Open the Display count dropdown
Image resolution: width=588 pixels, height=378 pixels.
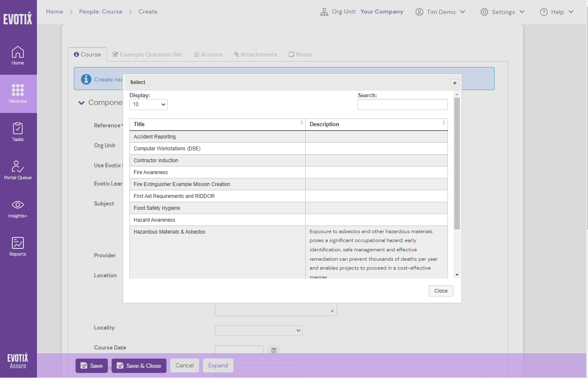(x=148, y=104)
